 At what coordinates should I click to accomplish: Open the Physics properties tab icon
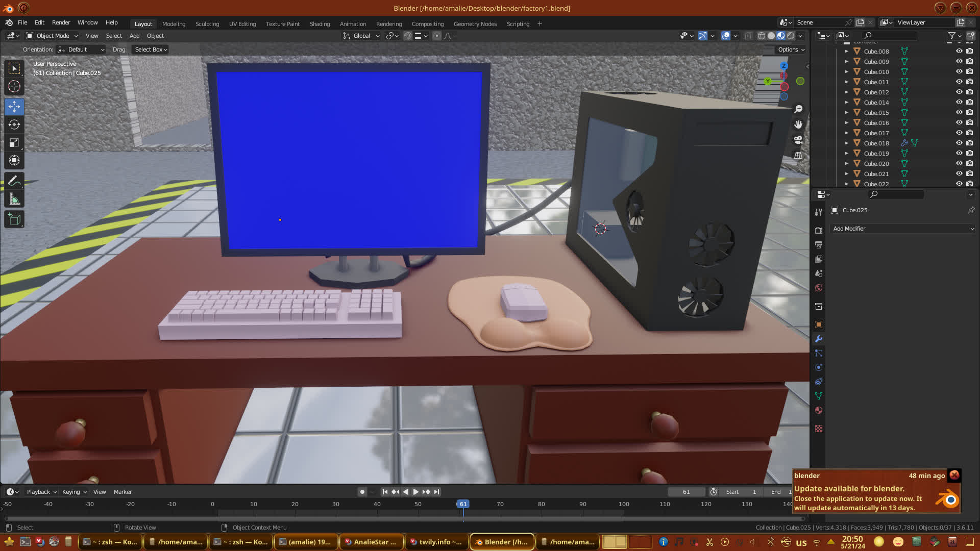coord(819,367)
